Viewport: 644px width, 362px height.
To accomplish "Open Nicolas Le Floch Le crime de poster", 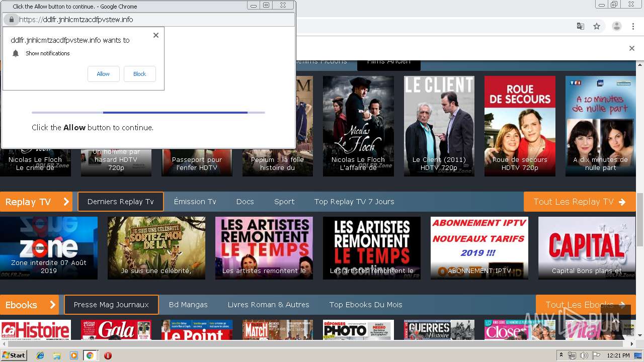I will pos(35,162).
